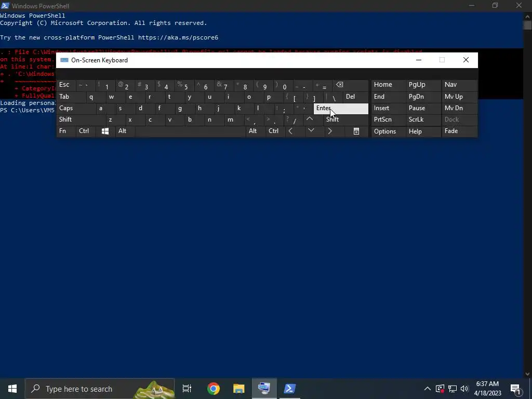Open Google Chrome from the taskbar
Screen dimensions: 532x399
[x=214, y=389]
